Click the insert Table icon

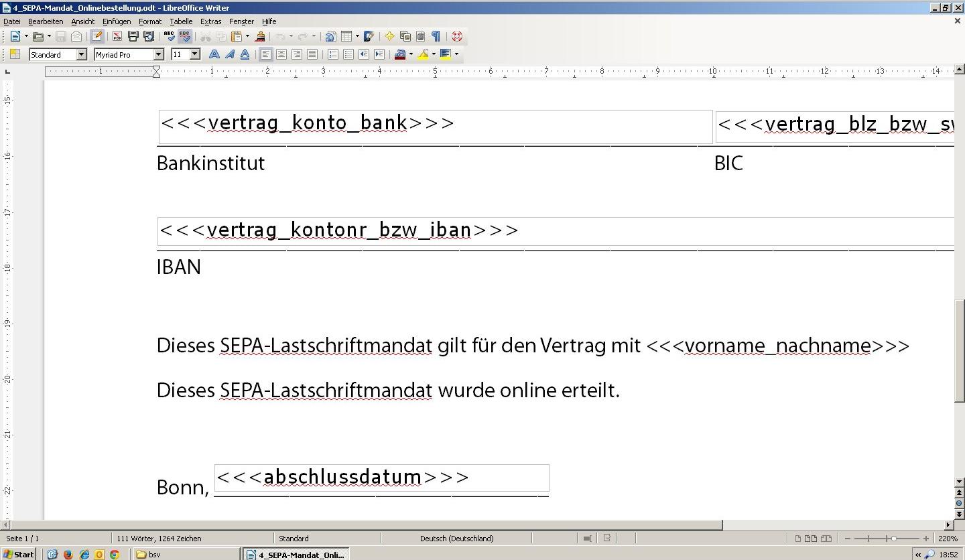tap(346, 36)
